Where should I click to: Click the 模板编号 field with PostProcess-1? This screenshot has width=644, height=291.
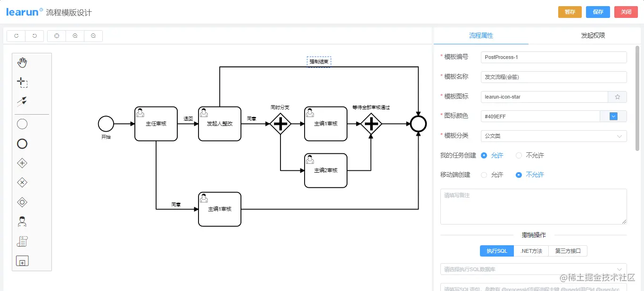pos(554,57)
